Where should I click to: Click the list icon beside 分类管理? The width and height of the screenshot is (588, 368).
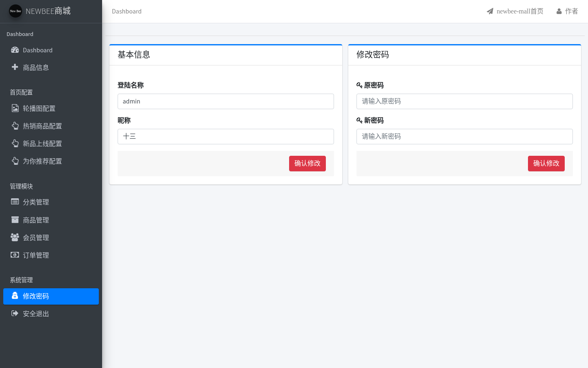15,202
